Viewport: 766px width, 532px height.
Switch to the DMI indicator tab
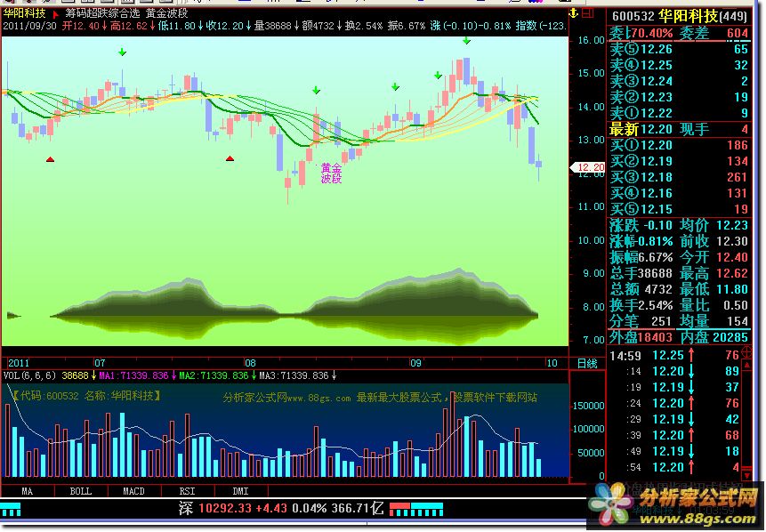click(240, 491)
